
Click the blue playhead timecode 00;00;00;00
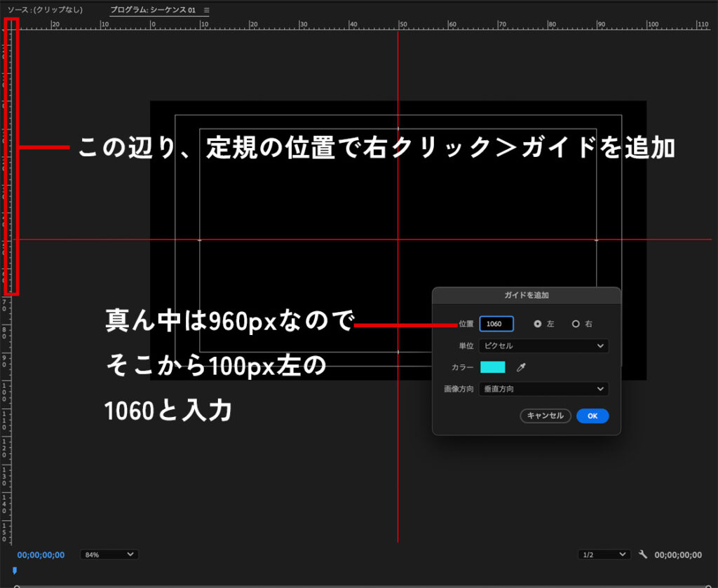(41, 555)
